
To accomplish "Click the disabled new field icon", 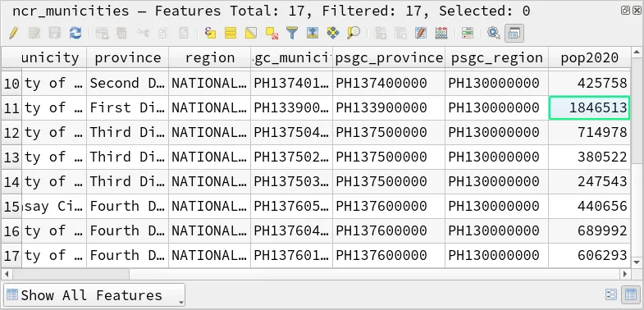I will tap(381, 34).
